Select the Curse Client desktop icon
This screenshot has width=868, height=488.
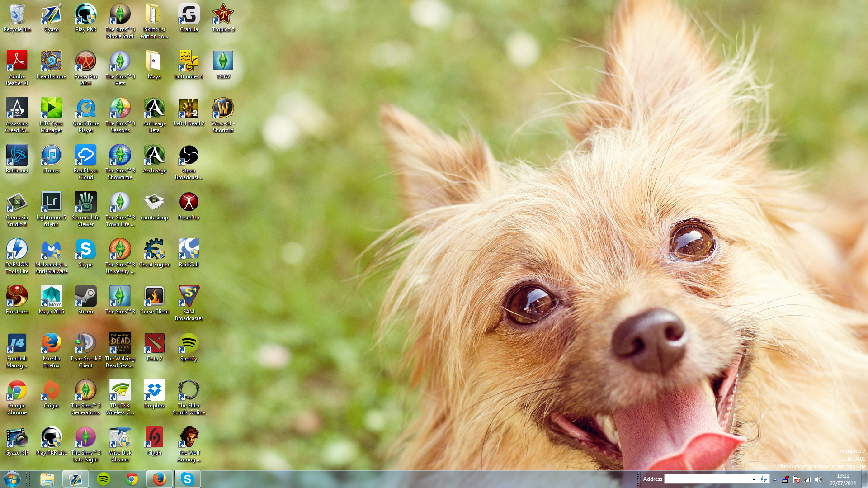[155, 300]
